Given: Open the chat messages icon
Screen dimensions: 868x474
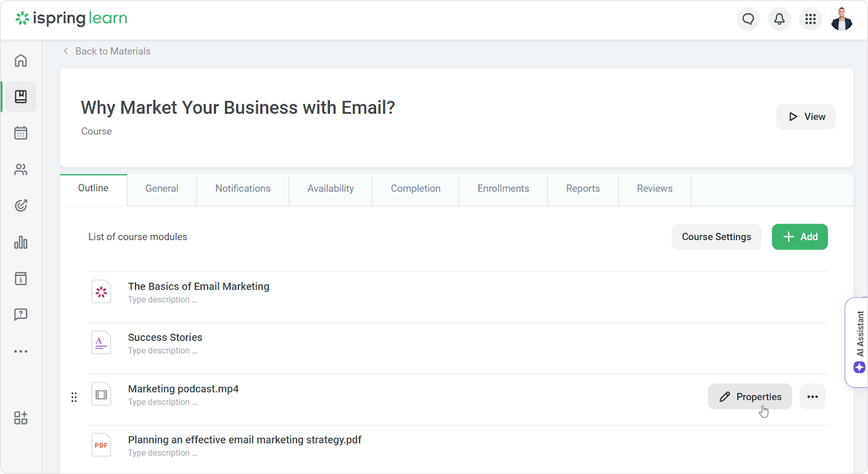Looking at the screenshot, I should point(748,20).
